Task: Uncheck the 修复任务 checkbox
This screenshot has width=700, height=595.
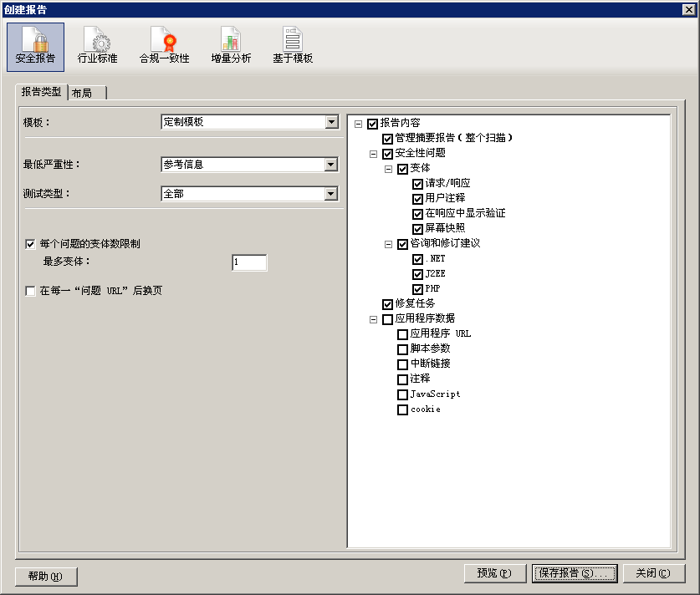Action: tap(387, 304)
